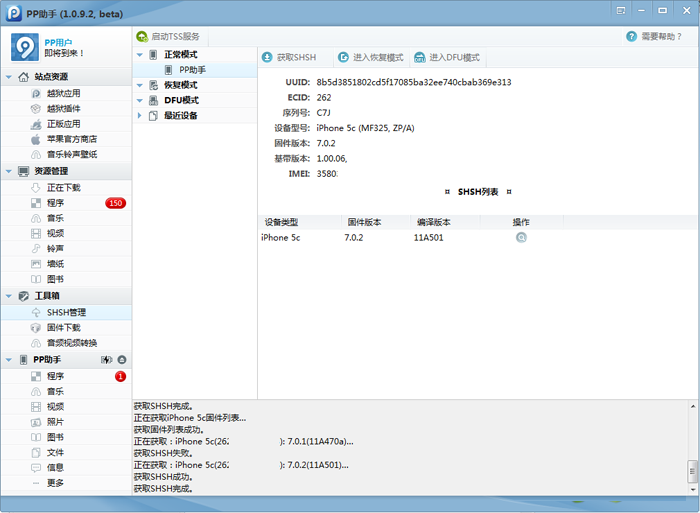Select 铃声 under 资源管理
The height and width of the screenshot is (513, 700).
pyautogui.click(x=55, y=249)
